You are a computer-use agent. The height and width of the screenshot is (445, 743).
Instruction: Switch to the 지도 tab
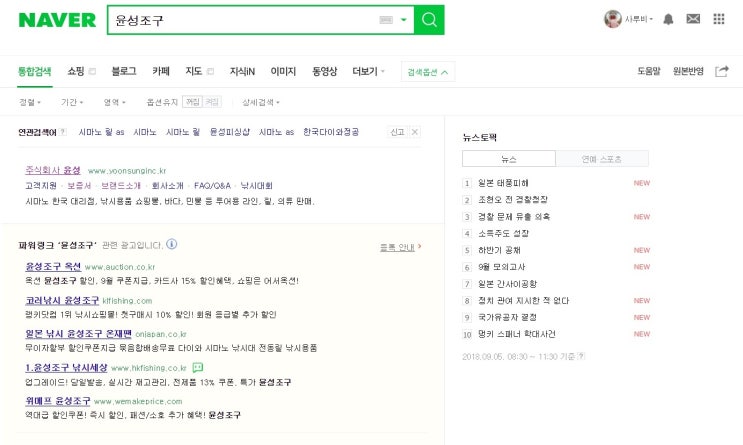(x=193, y=72)
